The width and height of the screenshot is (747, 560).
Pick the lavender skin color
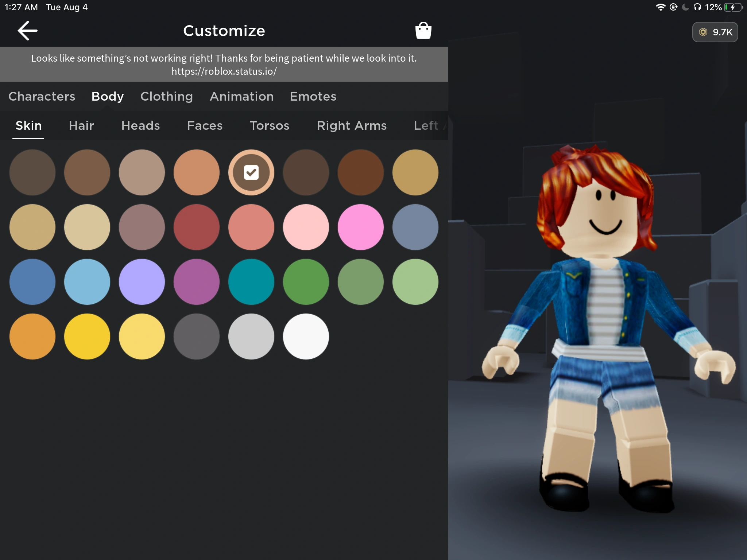(x=142, y=282)
